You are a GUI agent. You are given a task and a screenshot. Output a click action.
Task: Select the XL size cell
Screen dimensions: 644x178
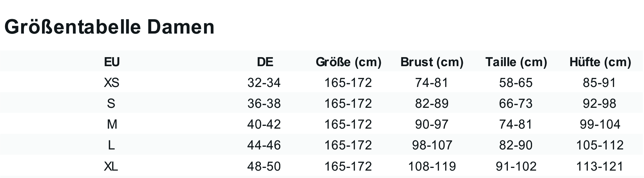point(111,166)
